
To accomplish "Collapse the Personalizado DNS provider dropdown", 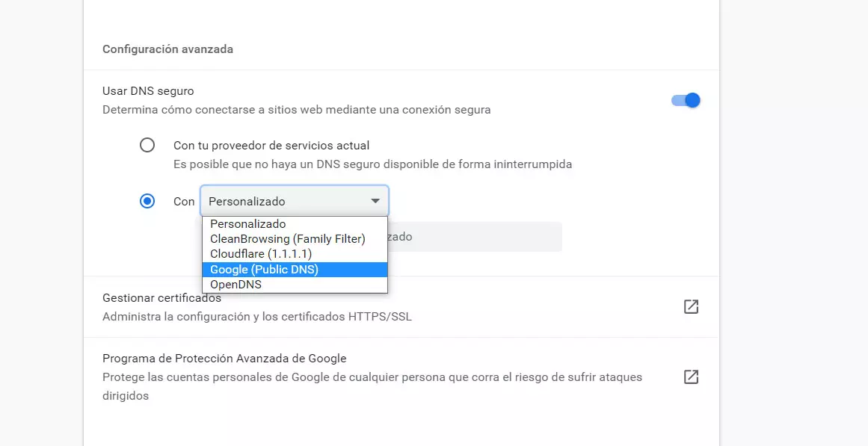I will pyautogui.click(x=295, y=201).
